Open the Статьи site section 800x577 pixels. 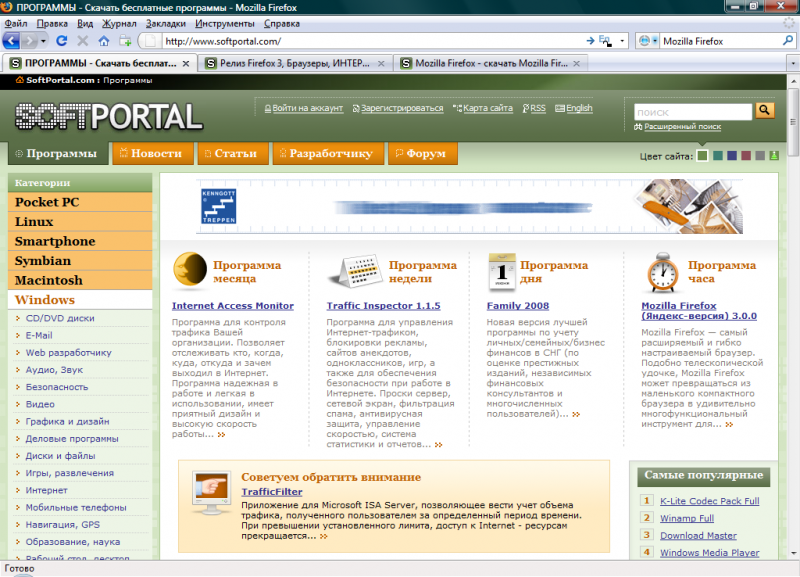(233, 154)
